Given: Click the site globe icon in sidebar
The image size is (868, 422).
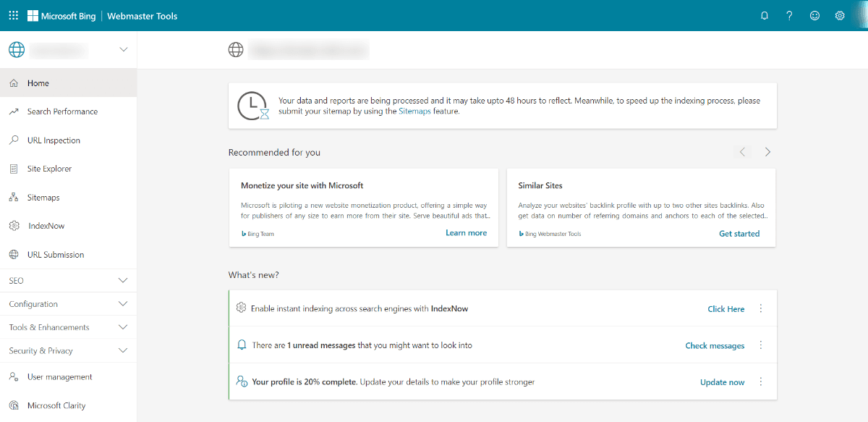Looking at the screenshot, I should (x=17, y=50).
